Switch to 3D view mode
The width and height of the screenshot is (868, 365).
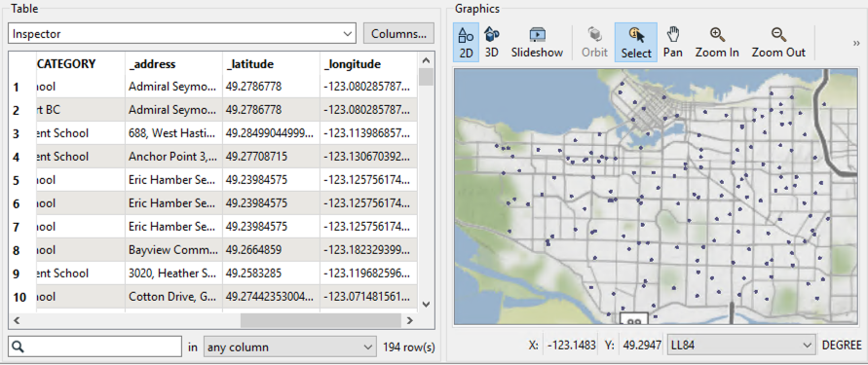click(x=492, y=42)
